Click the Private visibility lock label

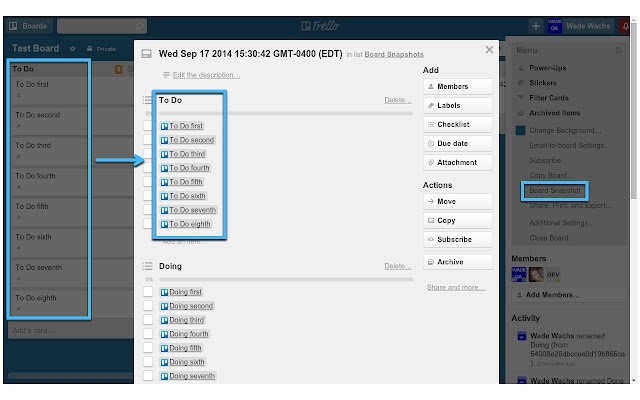[x=101, y=49]
